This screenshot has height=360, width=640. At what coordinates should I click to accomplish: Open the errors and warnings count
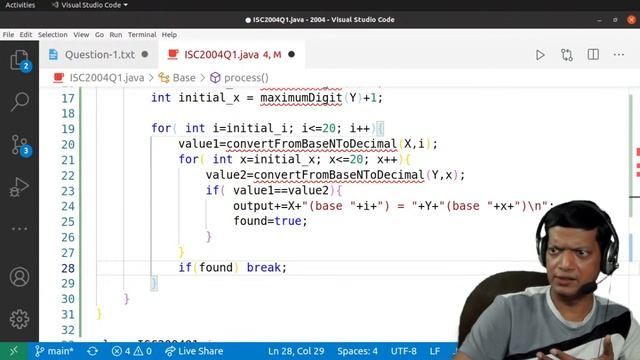(x=131, y=351)
